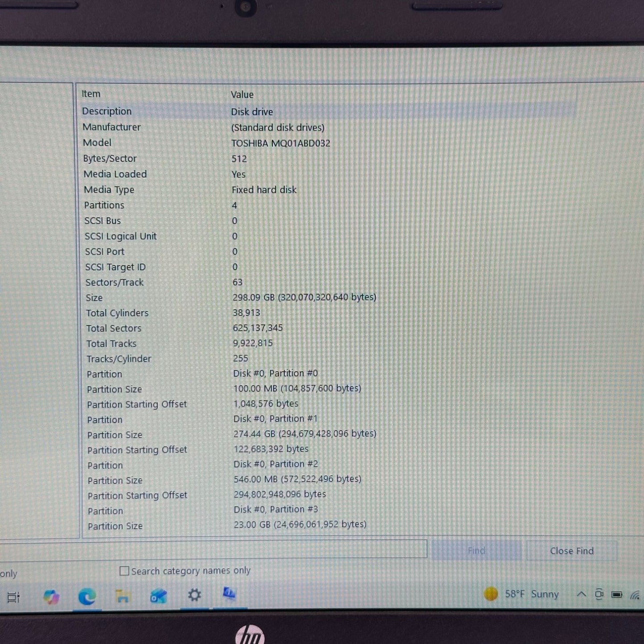Click the Close Find button
The width and height of the screenshot is (644, 644).
pyautogui.click(x=571, y=551)
